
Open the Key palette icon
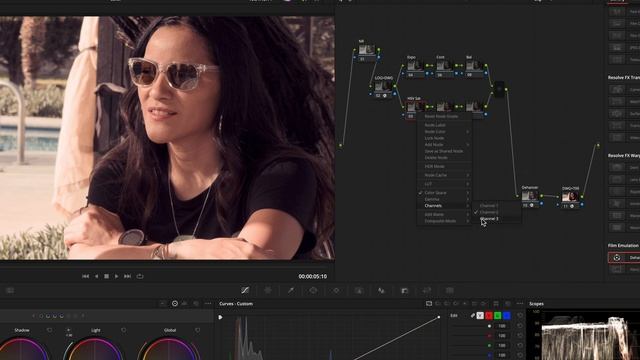[404, 290]
